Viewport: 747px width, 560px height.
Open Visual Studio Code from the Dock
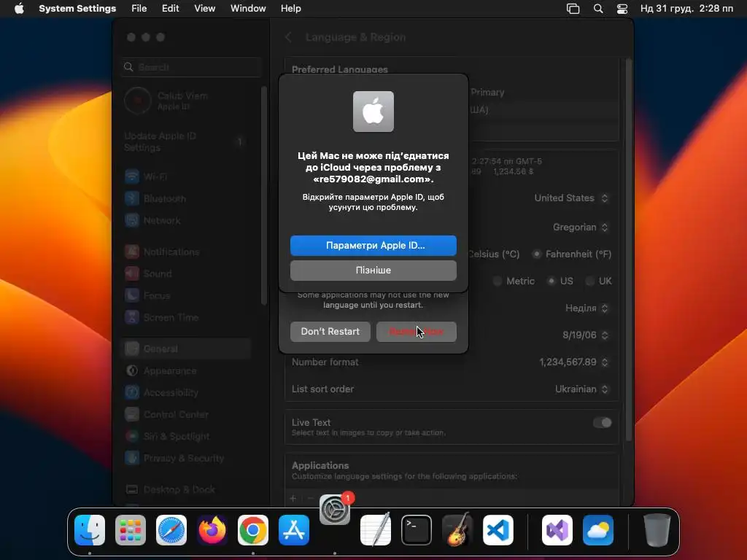[498, 530]
